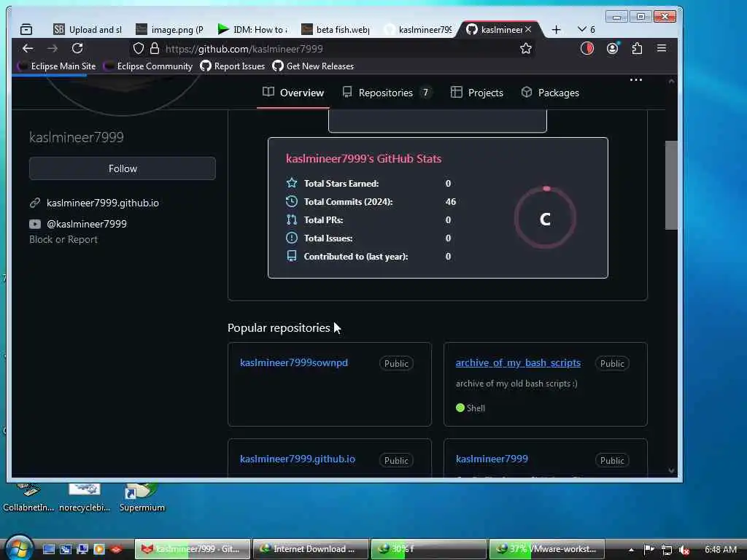The image size is (747, 560).
Task: Open the Firefox View icon in tab bar
Action: 26,29
